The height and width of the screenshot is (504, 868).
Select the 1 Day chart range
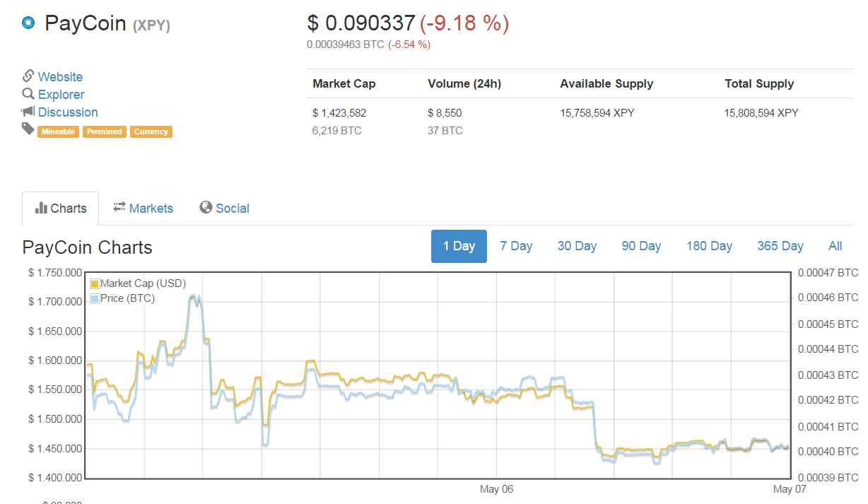point(459,246)
